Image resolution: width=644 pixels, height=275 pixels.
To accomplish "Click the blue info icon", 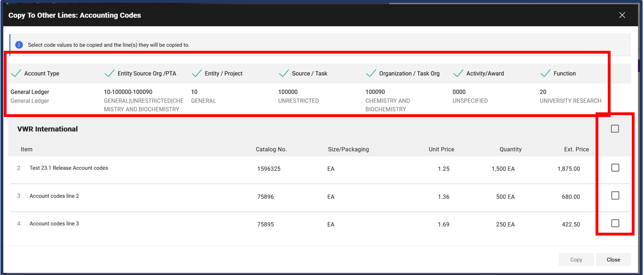I will coord(19,44).
